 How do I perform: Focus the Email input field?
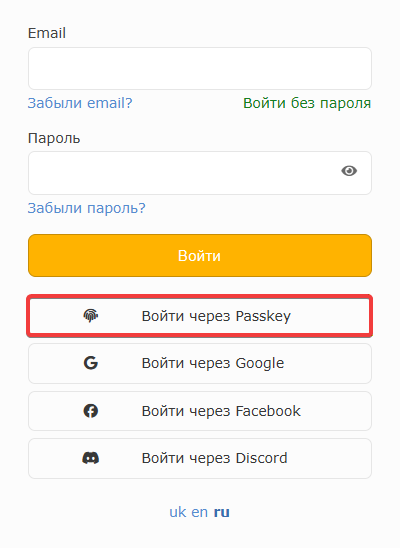pos(200,68)
